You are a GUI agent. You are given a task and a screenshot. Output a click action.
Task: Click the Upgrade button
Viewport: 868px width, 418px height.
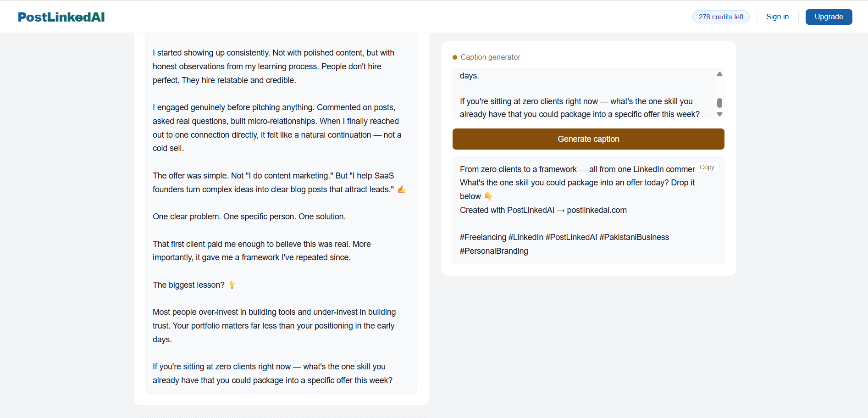(x=829, y=17)
